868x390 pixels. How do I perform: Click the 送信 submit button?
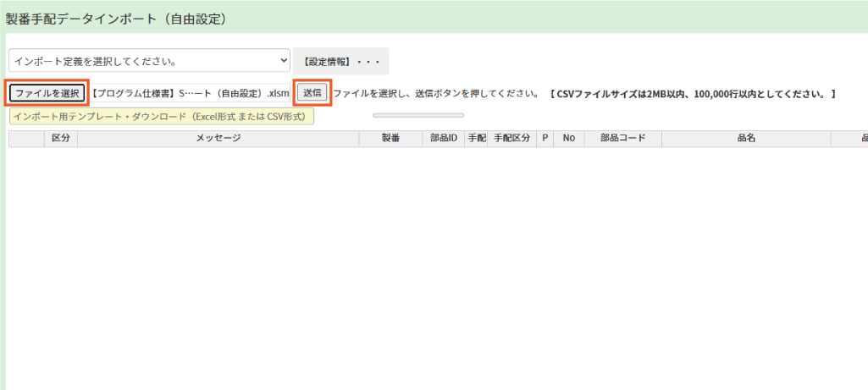[x=312, y=92]
